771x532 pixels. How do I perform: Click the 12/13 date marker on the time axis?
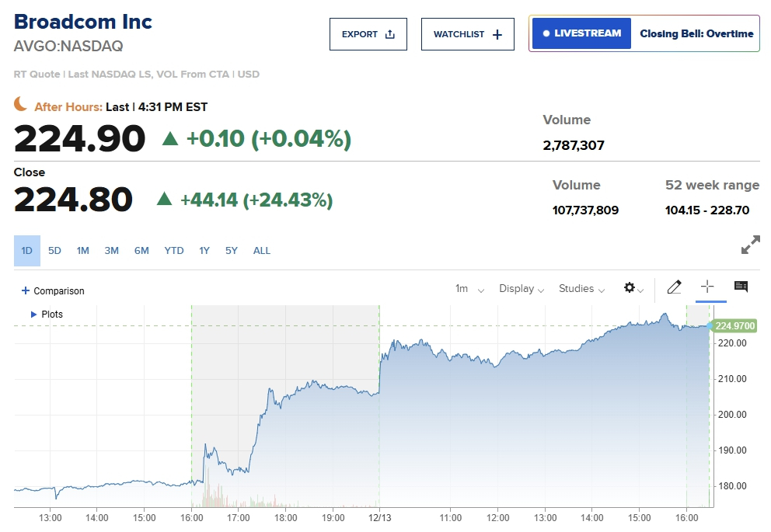[379, 517]
